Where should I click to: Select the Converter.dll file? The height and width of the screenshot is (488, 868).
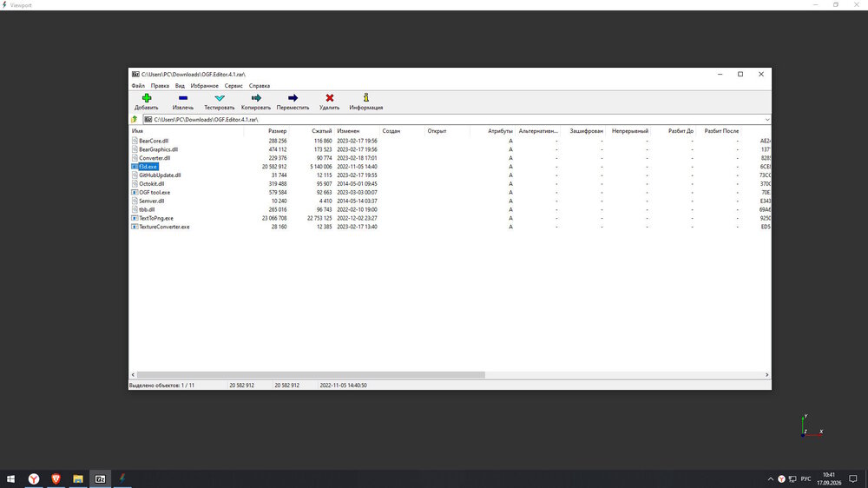(155, 158)
